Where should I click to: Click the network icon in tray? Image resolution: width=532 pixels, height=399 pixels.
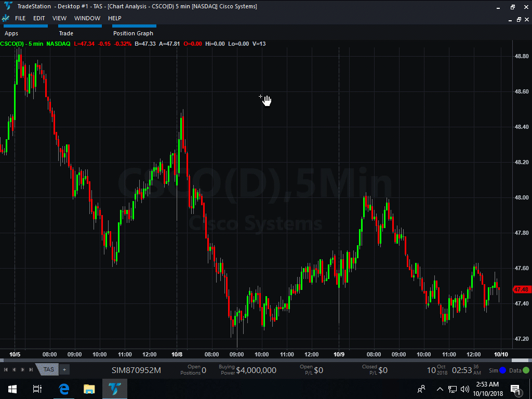(x=453, y=389)
